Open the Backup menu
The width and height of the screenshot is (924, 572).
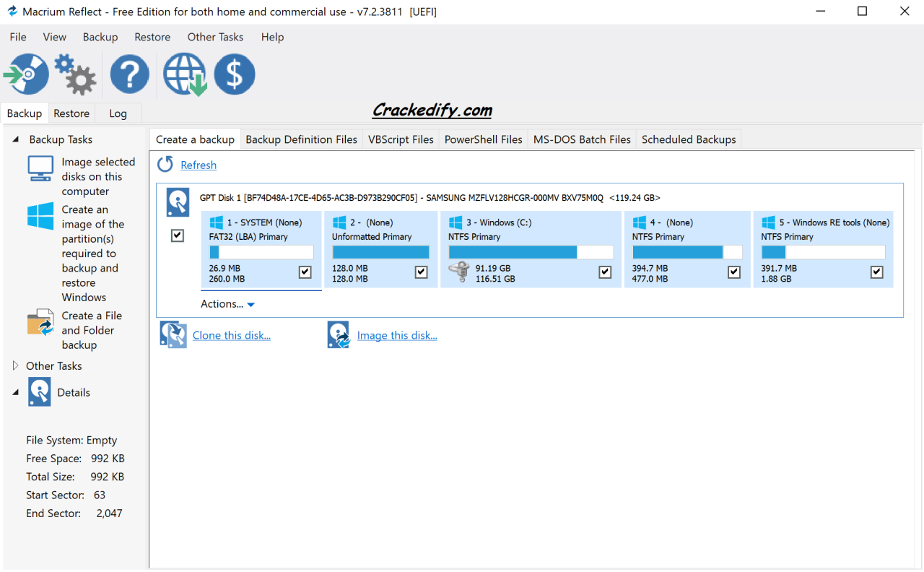click(100, 37)
